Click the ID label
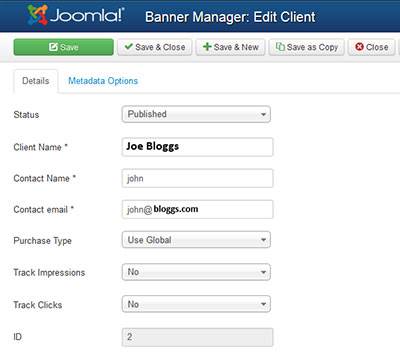 coord(17,337)
